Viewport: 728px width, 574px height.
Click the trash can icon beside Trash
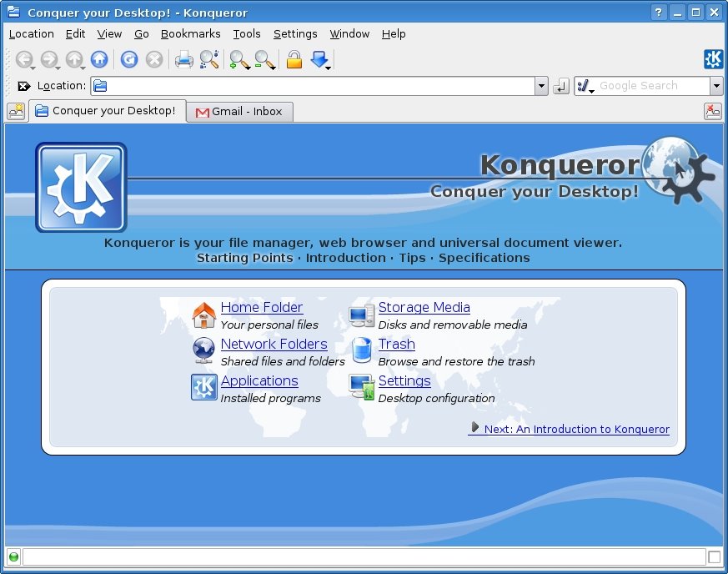[x=362, y=350]
